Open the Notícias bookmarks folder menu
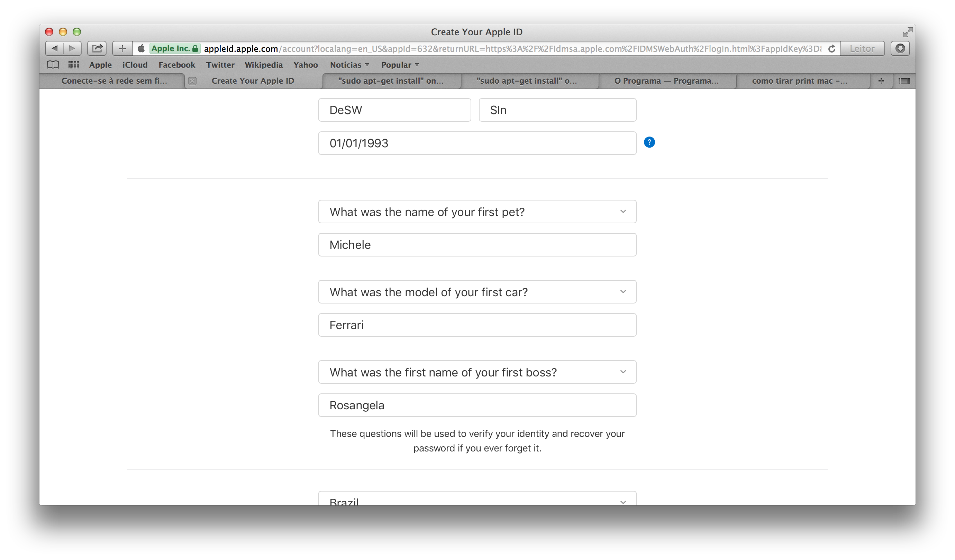Viewport: 955px width, 560px height. tap(349, 65)
